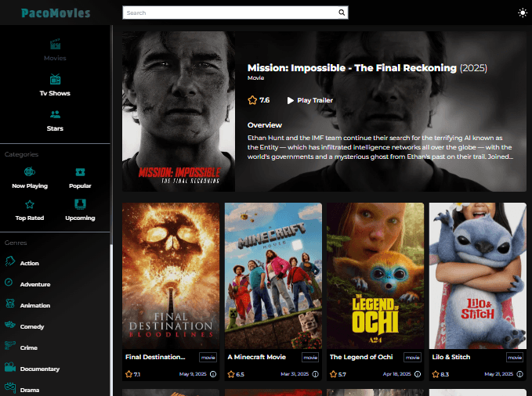This screenshot has height=396, width=532.
Task: Click the Upcoming category icon
Action: tap(80, 203)
